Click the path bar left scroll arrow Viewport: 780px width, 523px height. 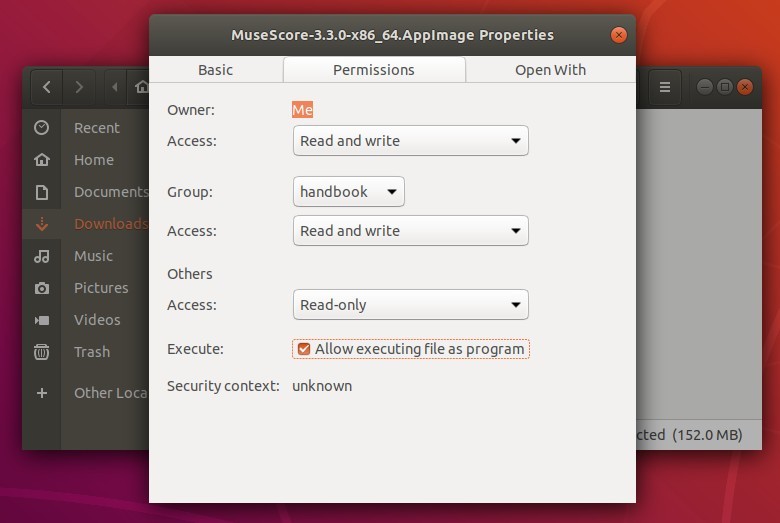(x=115, y=87)
